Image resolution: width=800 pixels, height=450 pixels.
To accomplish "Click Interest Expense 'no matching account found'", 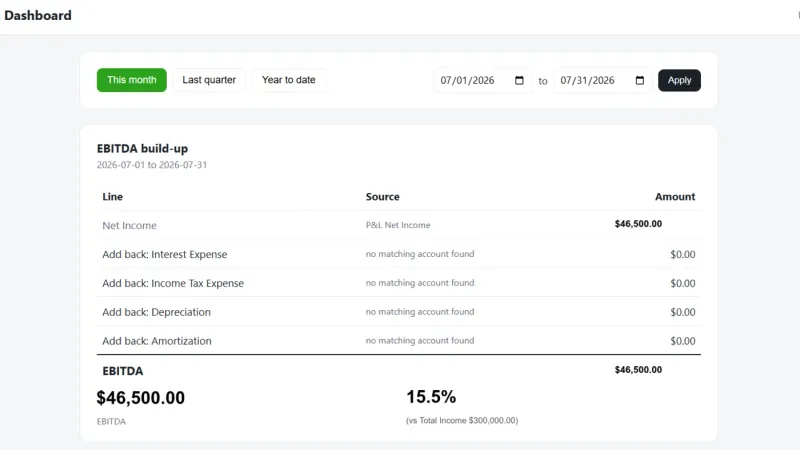I will (420, 254).
